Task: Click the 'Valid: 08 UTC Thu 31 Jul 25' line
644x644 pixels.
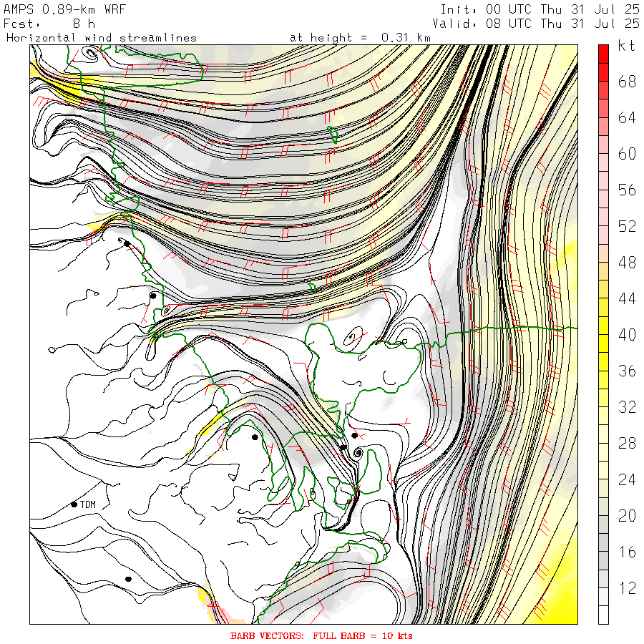Action: pyautogui.click(x=536, y=24)
